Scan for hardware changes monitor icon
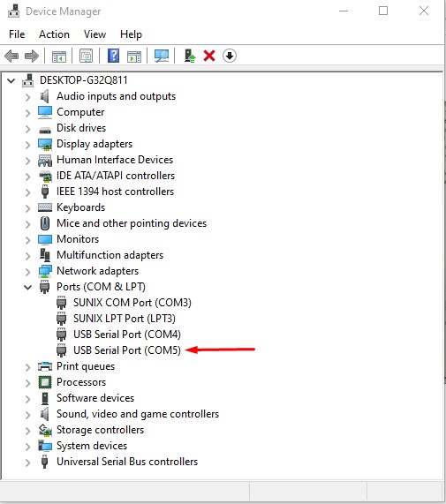The image size is (446, 504). coord(162,56)
